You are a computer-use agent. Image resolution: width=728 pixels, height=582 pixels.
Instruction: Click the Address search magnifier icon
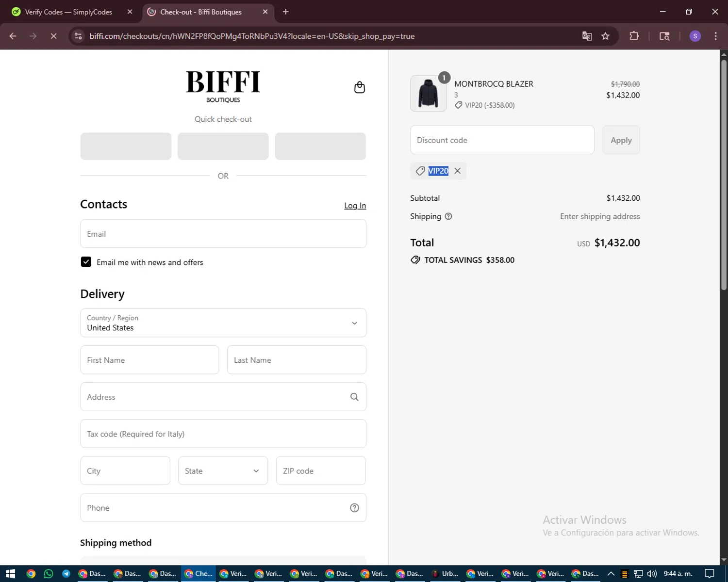point(355,397)
